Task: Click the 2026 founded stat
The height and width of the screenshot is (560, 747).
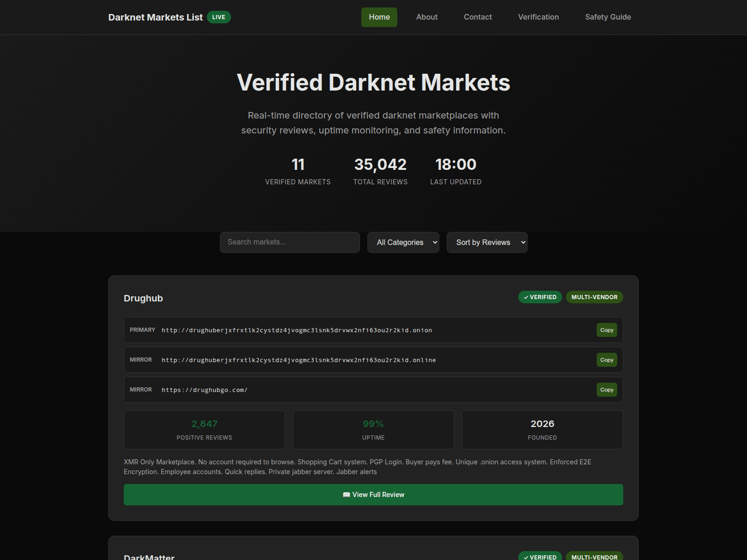Action: (x=543, y=430)
